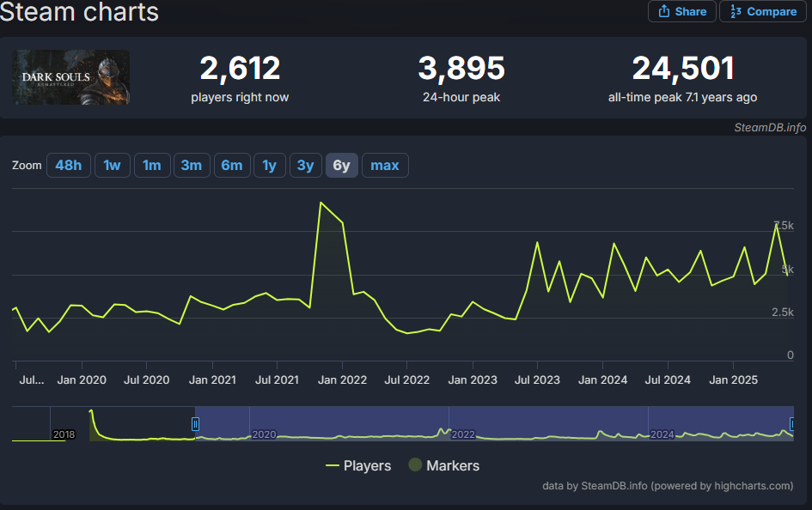This screenshot has width=812, height=510.
Task: Select the 3m zoom range
Action: pyautogui.click(x=192, y=166)
